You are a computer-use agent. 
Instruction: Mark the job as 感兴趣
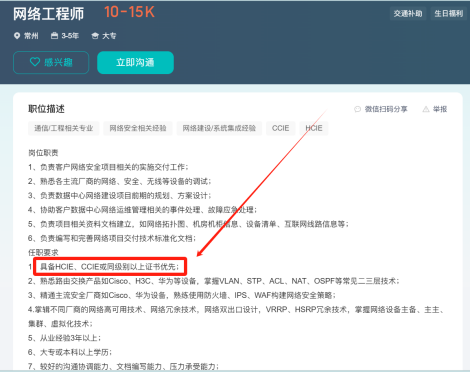(x=51, y=62)
